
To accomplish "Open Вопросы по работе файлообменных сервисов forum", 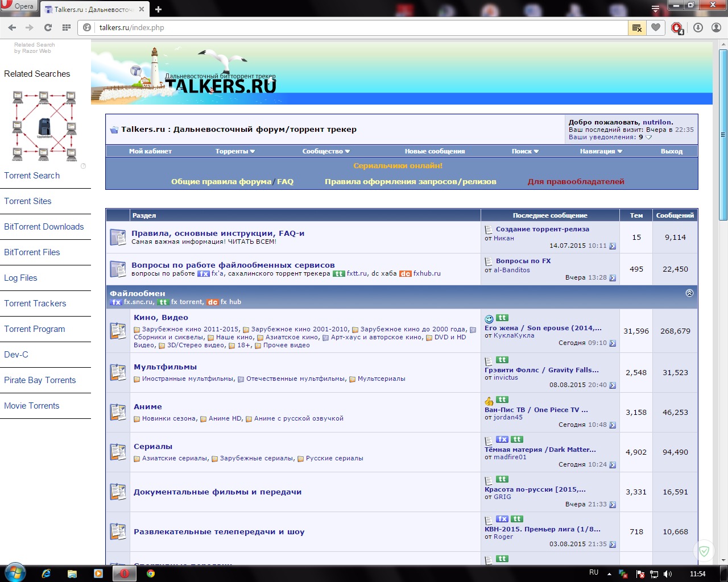I will 233,265.
